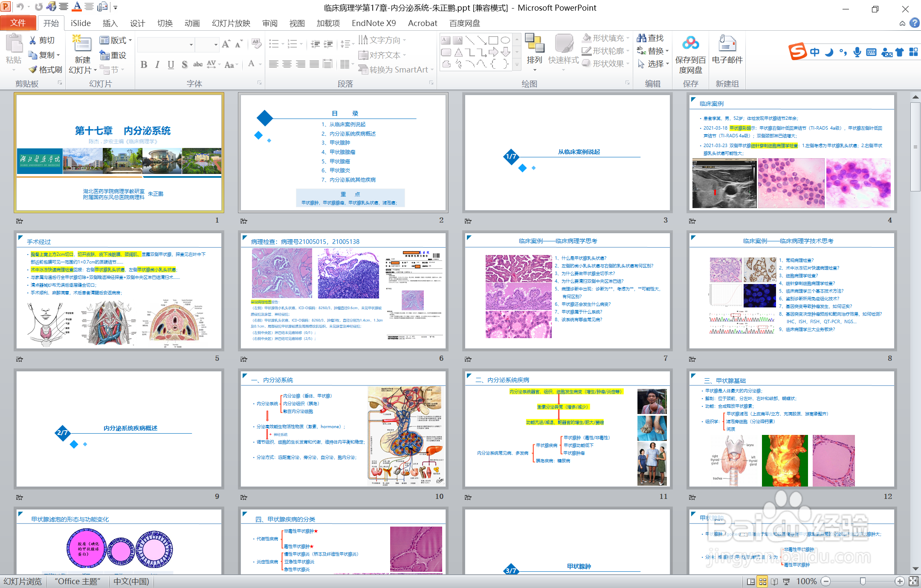Expand the shapes gallery more arrow
921x588 pixels.
(x=517, y=65)
